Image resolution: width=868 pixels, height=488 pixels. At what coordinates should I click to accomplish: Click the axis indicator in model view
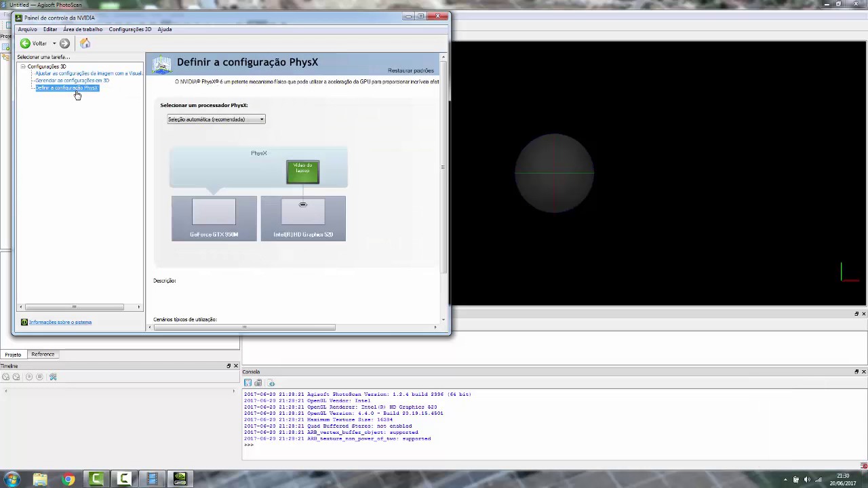(850, 272)
